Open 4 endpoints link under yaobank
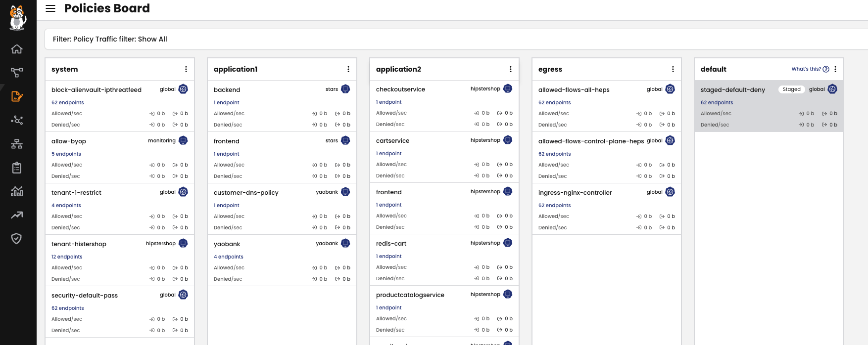Screen dimensions: 868x345 [229, 257]
